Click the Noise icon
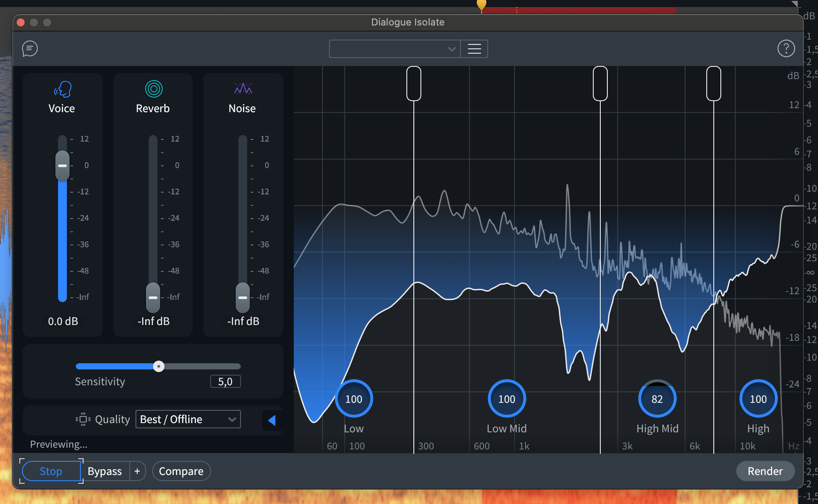Image resolution: width=818 pixels, height=504 pixels. [x=243, y=88]
